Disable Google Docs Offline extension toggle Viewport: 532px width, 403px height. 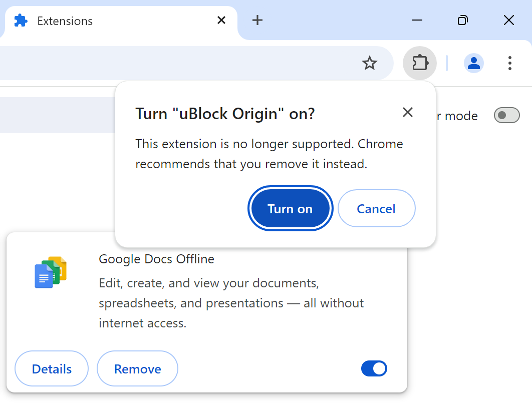pos(374,369)
